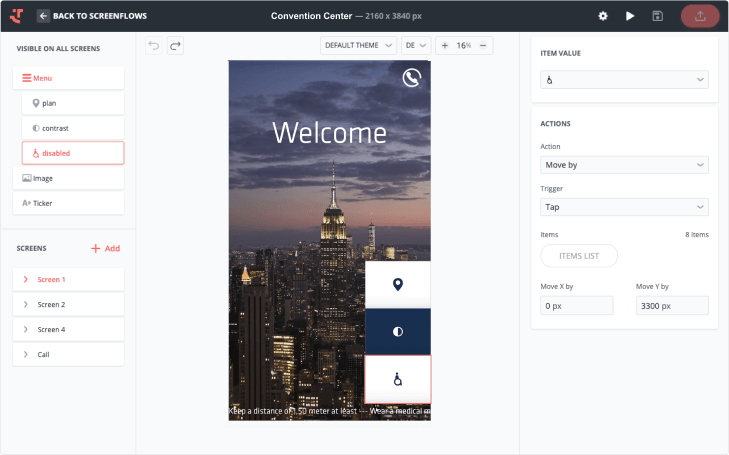729x455 pixels.
Task: Save the project with disk icon
Action: tap(657, 16)
